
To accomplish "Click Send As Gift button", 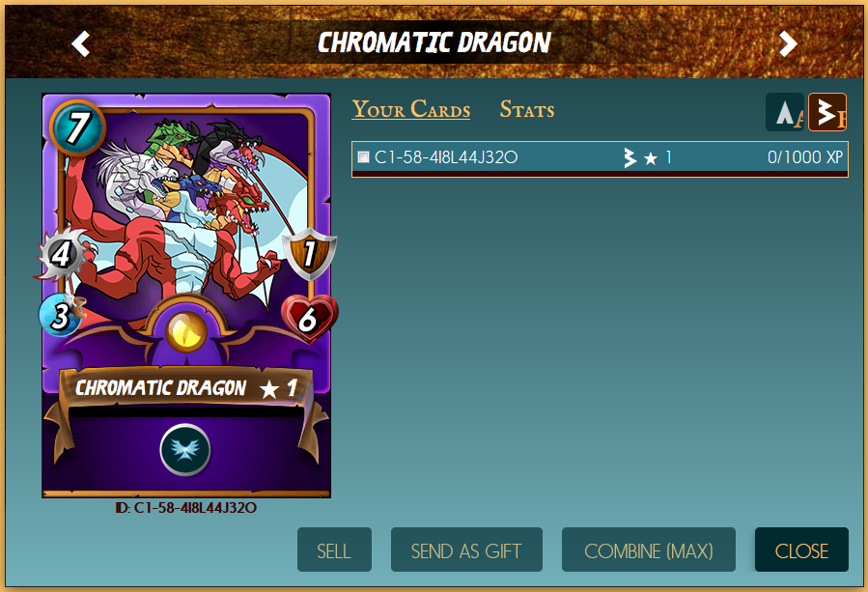I will click(x=466, y=550).
